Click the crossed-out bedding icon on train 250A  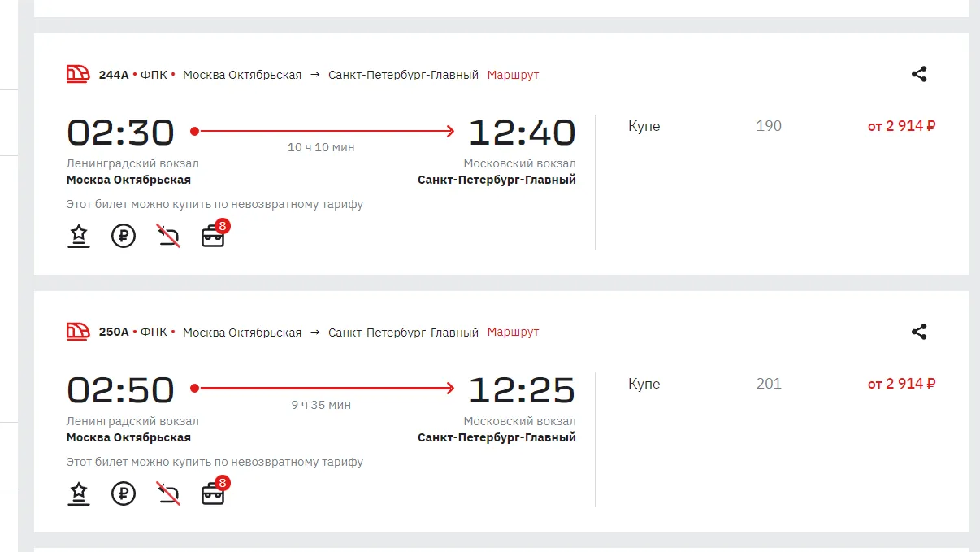(168, 493)
